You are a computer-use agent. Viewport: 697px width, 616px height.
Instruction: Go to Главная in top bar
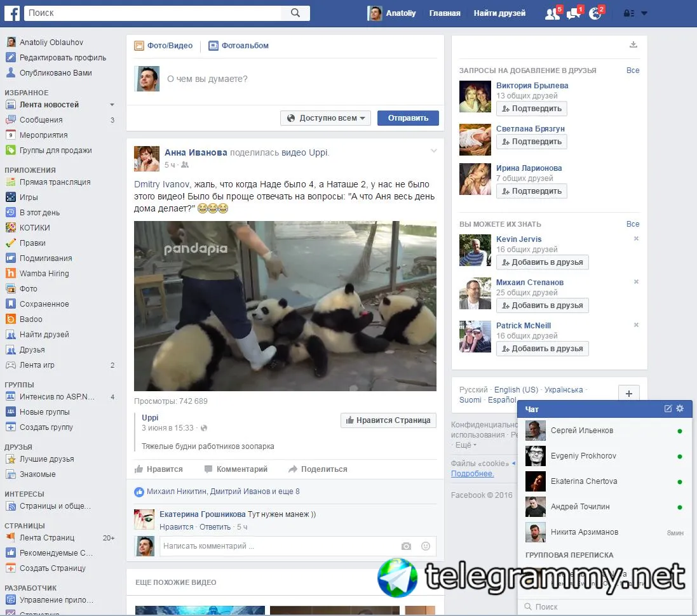click(x=445, y=13)
